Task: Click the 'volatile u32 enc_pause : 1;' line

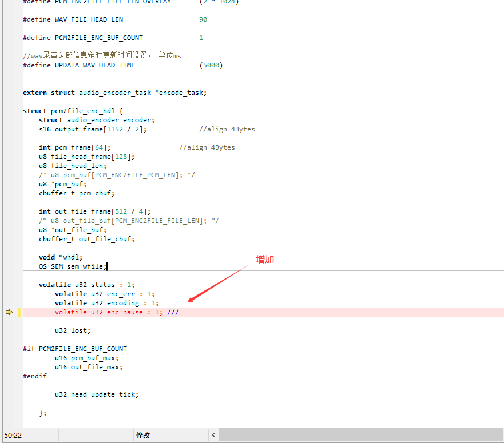Action: [x=108, y=312]
